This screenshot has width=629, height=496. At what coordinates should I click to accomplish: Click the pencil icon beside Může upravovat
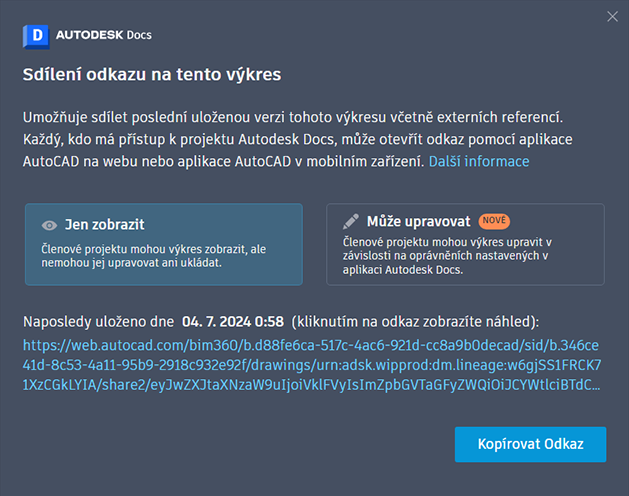coord(350,221)
